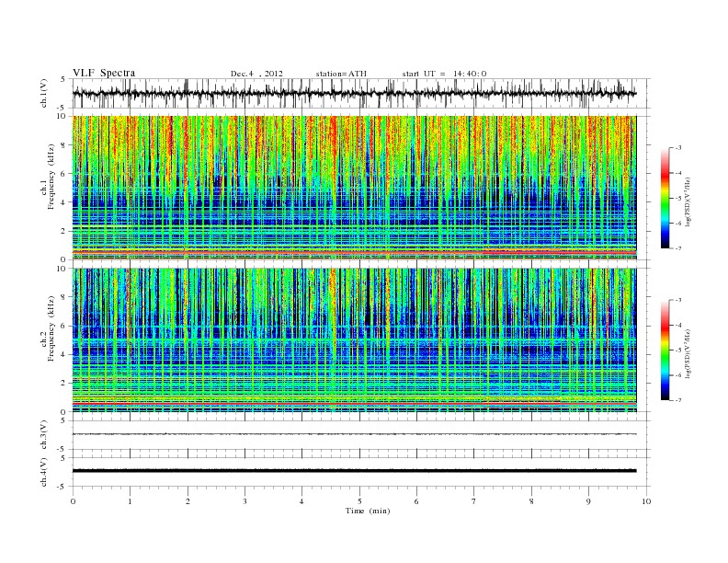Click the "7" tick on the time axis

pos(473,501)
